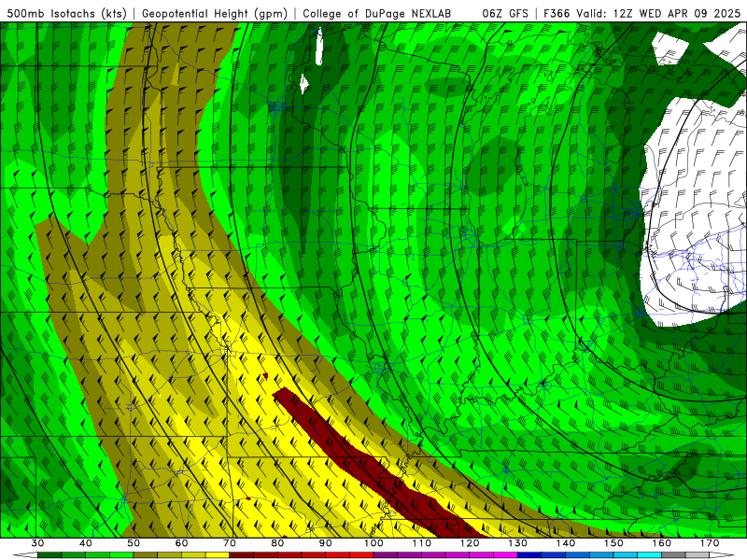
Task: Click the '90' label on the color scale
Action: coord(325,543)
